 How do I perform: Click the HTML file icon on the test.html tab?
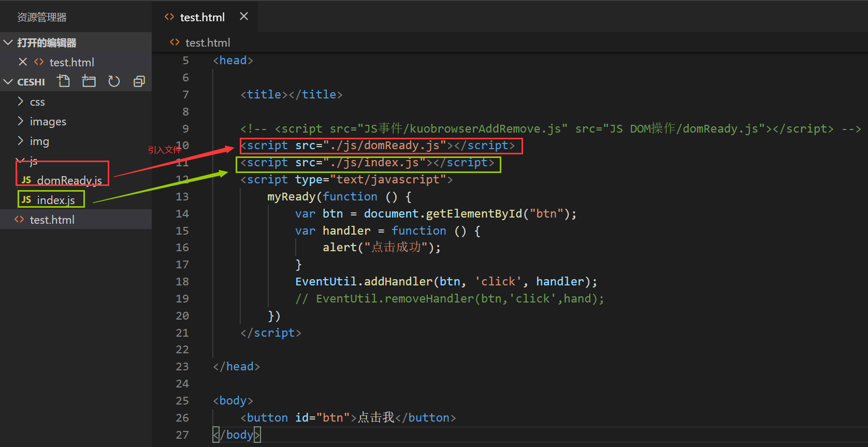point(169,17)
